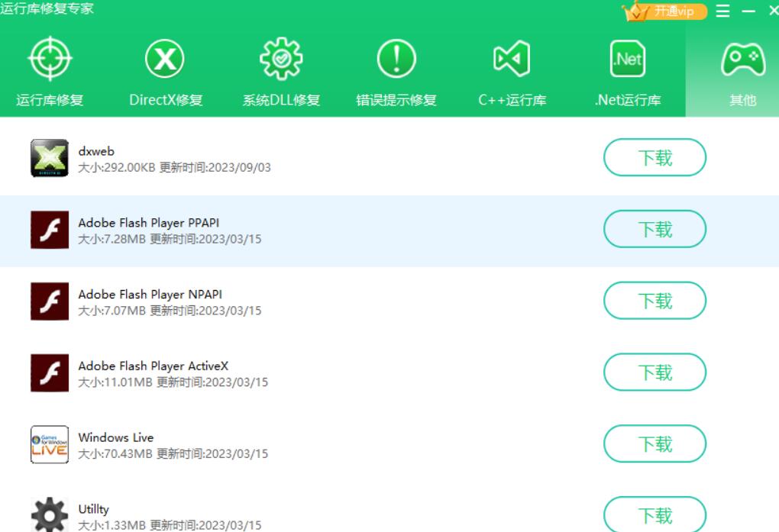Select the 其他 gamepad icon
The width and height of the screenshot is (779, 532).
point(743,60)
